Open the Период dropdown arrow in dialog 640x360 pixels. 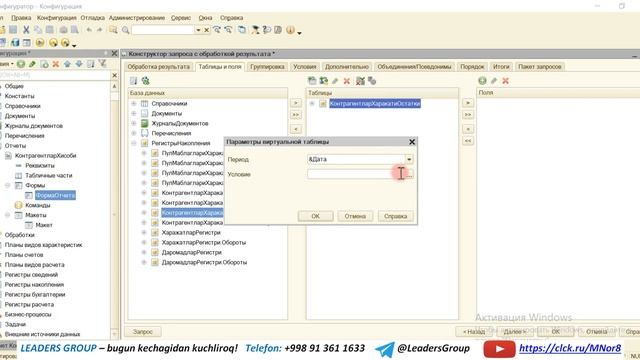click(x=409, y=159)
